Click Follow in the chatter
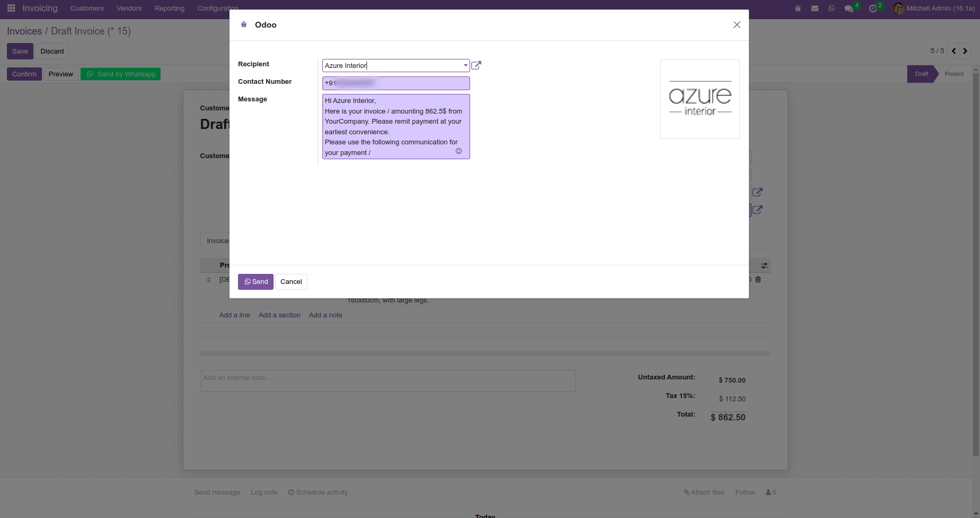This screenshot has width=980, height=518. click(x=745, y=493)
